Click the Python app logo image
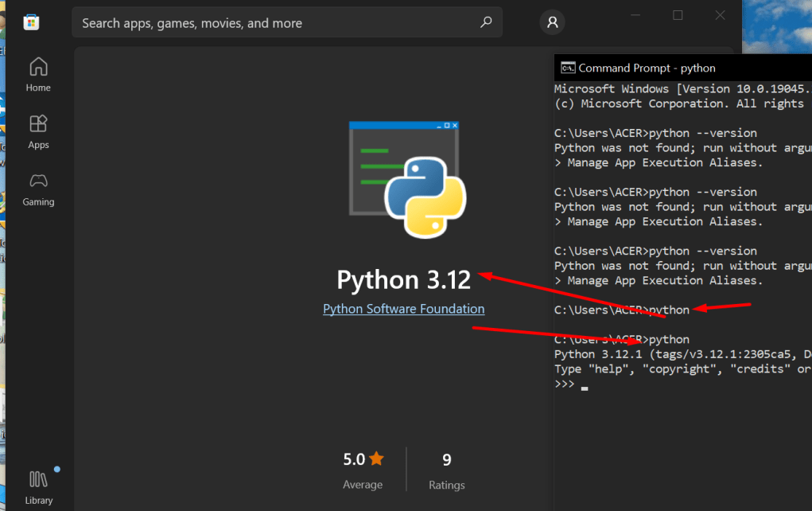The height and width of the screenshot is (511, 812). coord(407,179)
